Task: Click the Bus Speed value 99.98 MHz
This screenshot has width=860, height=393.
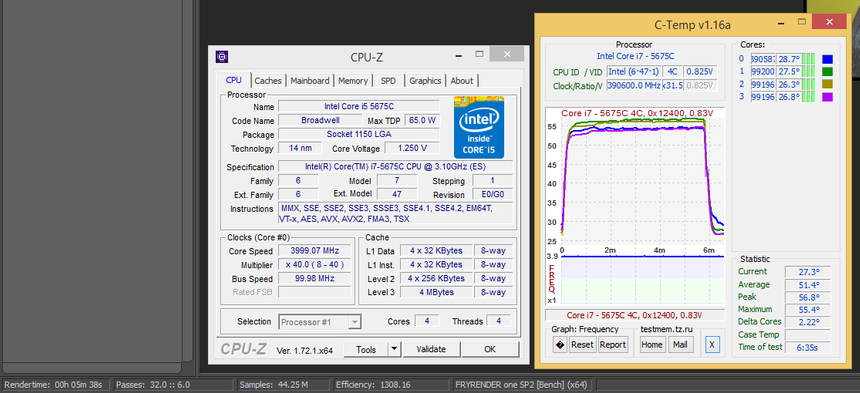Action: (315, 278)
